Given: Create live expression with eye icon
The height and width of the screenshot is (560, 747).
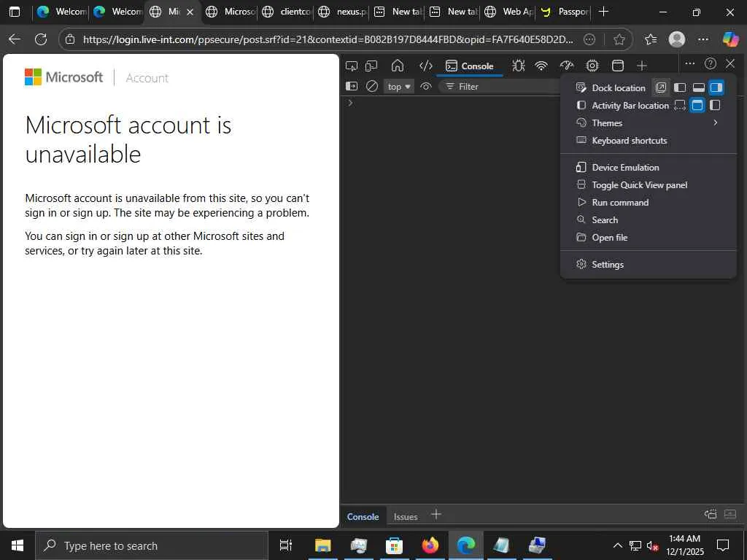Looking at the screenshot, I should 426,86.
